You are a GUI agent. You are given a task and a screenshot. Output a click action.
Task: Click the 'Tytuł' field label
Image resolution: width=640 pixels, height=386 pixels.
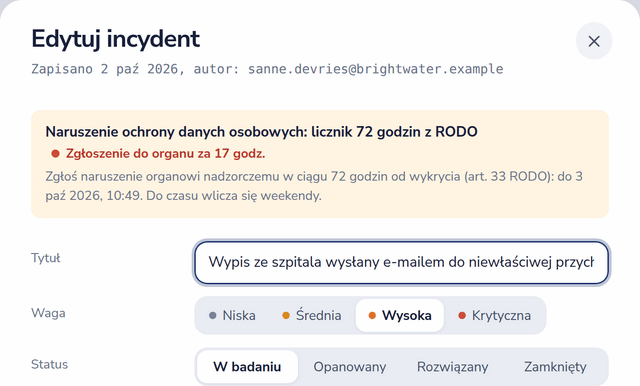coord(46,258)
